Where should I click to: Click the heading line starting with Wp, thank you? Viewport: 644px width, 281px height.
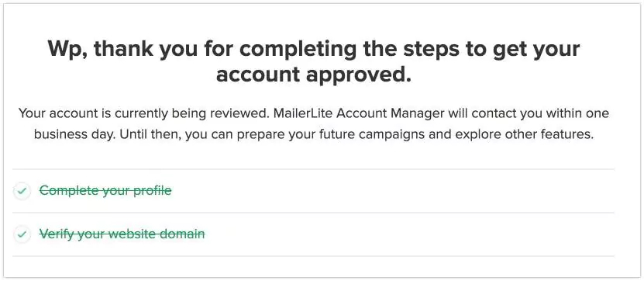point(314,50)
